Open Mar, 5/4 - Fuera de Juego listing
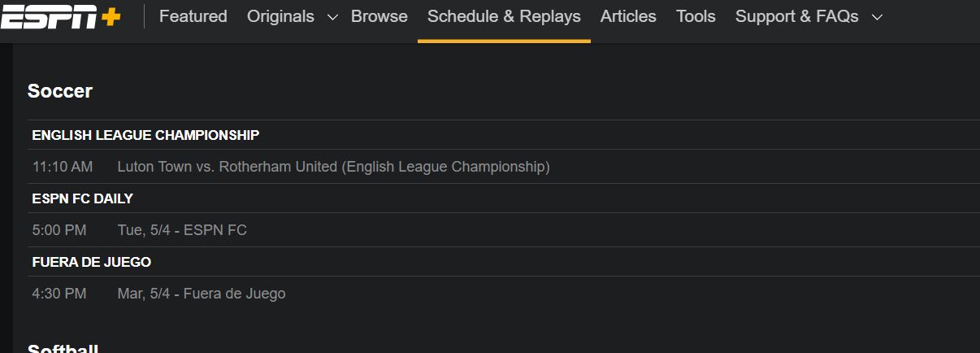 202,294
